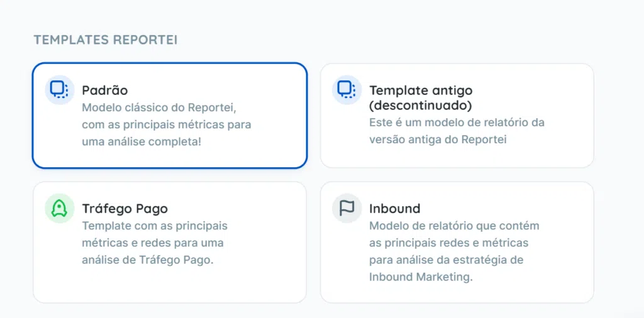
Task: Select the Template antigo (descontinuado) title
Action: pos(421,97)
